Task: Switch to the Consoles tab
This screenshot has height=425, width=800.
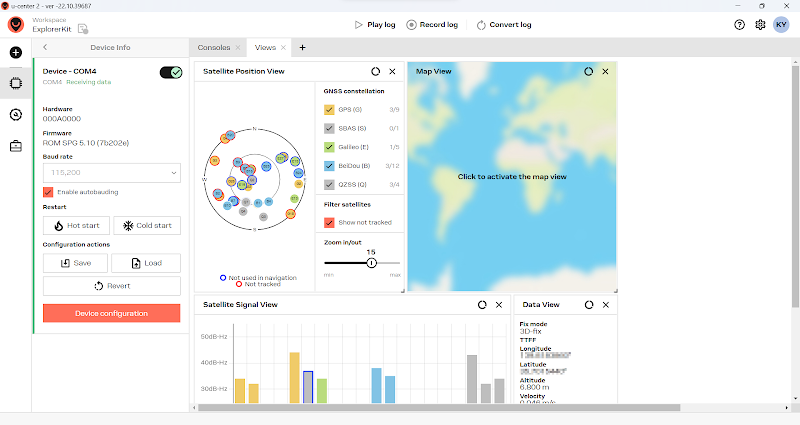Action: pyautogui.click(x=214, y=47)
